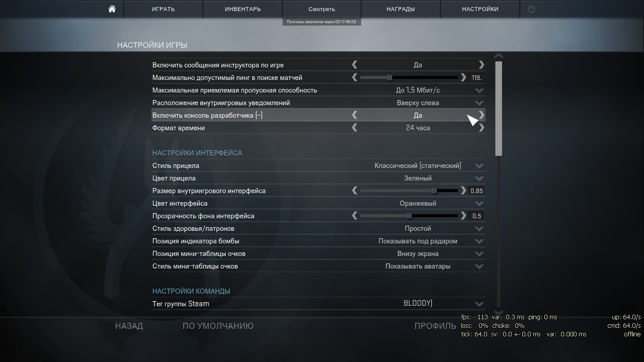Reset settings with ПО УМОЛЧАНИЮ
644x362 pixels.
tap(218, 326)
